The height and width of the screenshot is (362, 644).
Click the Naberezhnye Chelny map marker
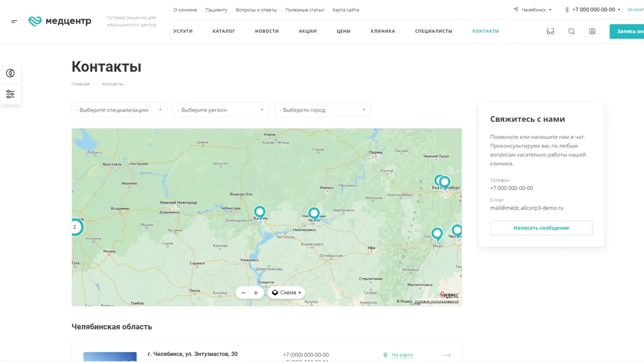314,215
